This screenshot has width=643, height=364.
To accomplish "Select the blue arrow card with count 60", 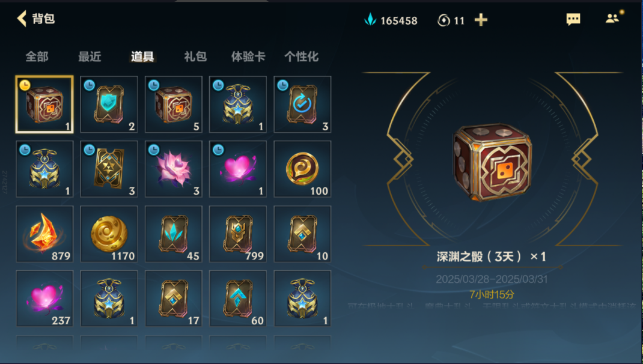I will coord(238,299).
